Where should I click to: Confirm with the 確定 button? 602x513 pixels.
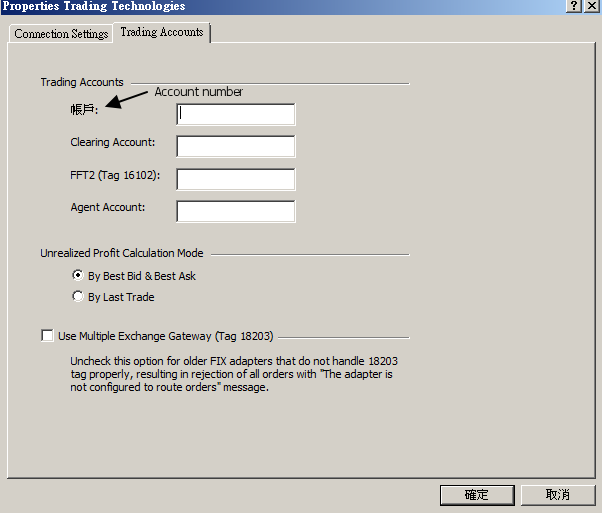pos(477,495)
